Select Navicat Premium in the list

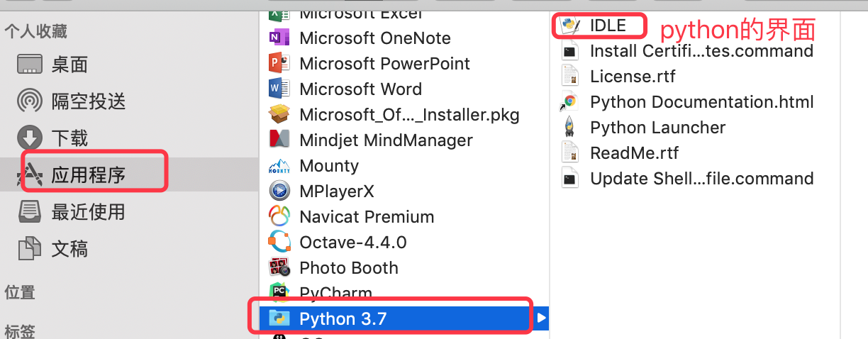pos(367,217)
